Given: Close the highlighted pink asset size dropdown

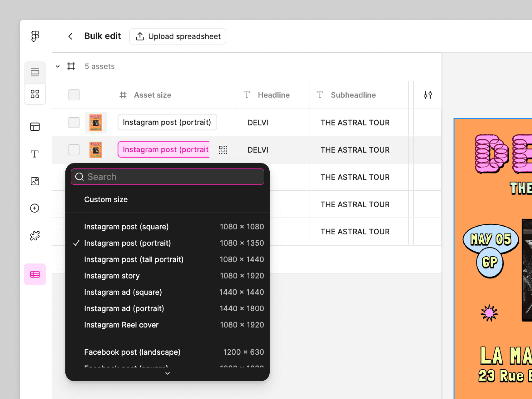Looking at the screenshot, I should pos(164,150).
